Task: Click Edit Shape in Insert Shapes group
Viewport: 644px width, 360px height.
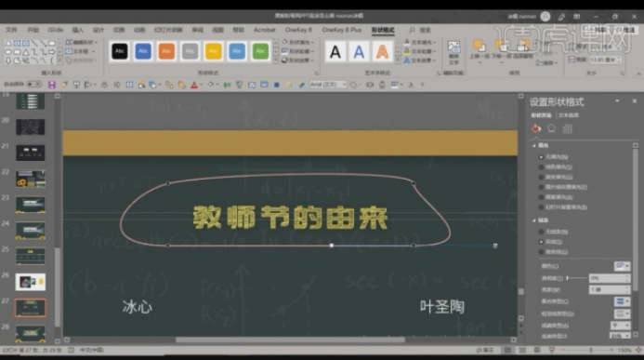Action: tap(81, 43)
